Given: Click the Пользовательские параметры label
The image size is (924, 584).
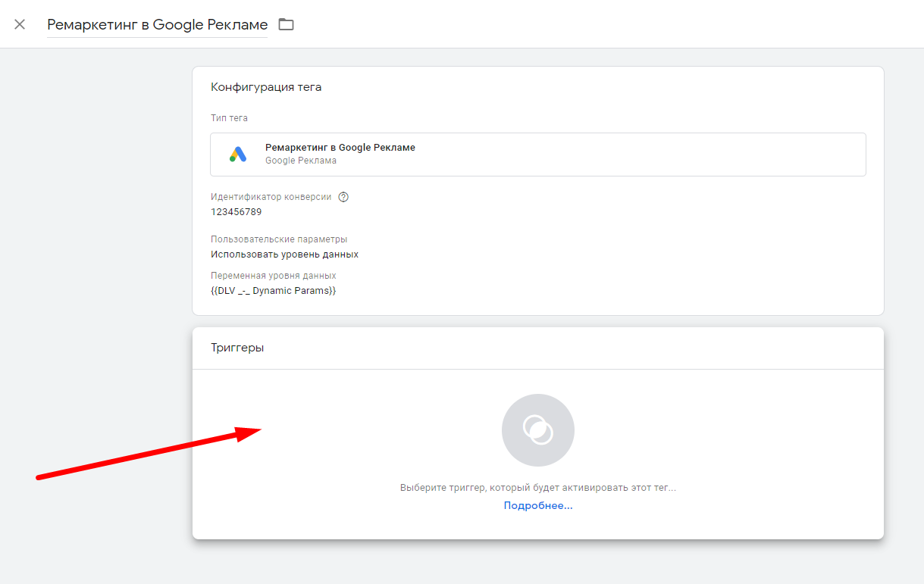Looking at the screenshot, I should click(279, 239).
